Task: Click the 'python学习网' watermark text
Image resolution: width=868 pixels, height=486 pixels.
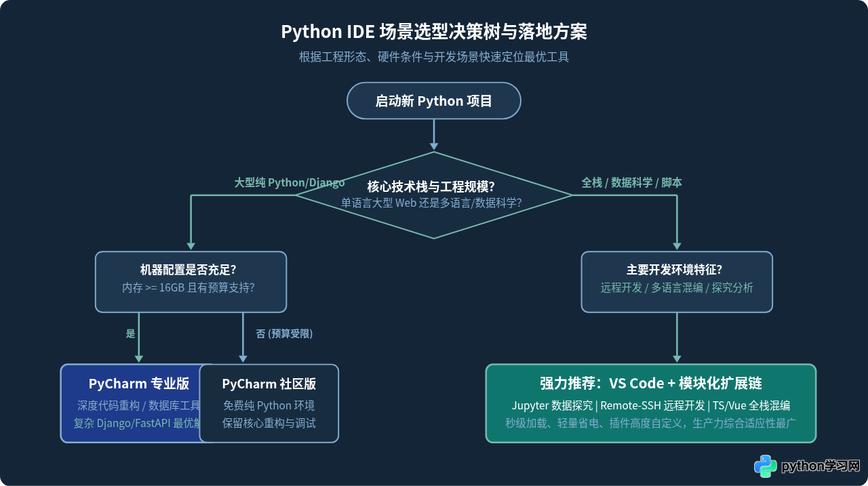Action: pyautogui.click(x=821, y=466)
